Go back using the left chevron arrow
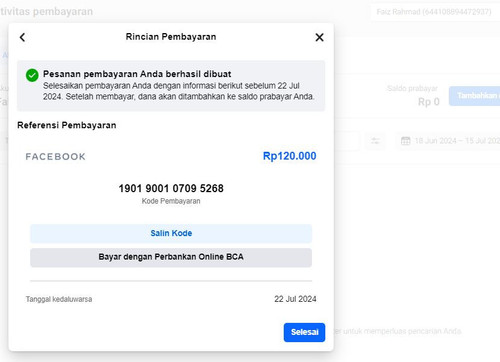This screenshot has height=362, width=500. coord(23,37)
